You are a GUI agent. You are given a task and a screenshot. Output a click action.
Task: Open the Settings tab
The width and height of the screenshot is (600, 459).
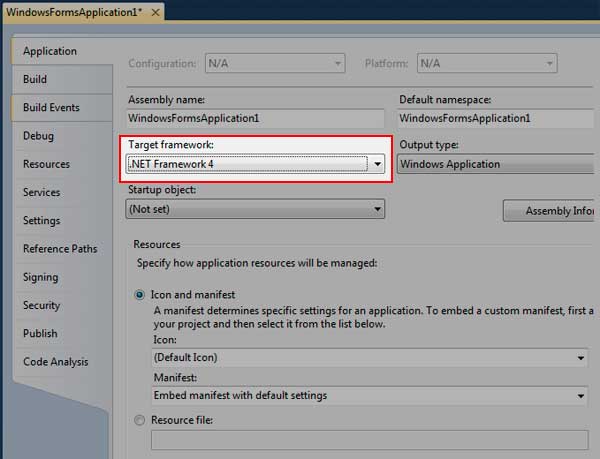(62, 221)
